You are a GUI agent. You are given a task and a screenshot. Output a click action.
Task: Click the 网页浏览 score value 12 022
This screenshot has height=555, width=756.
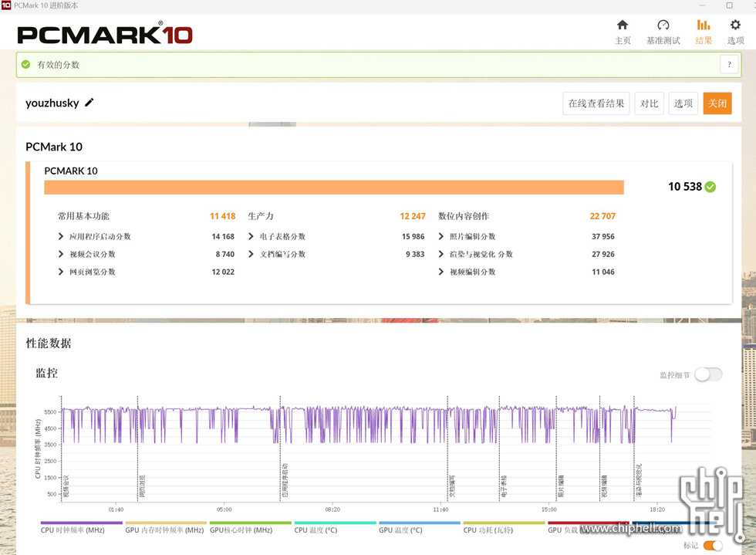pyautogui.click(x=223, y=272)
